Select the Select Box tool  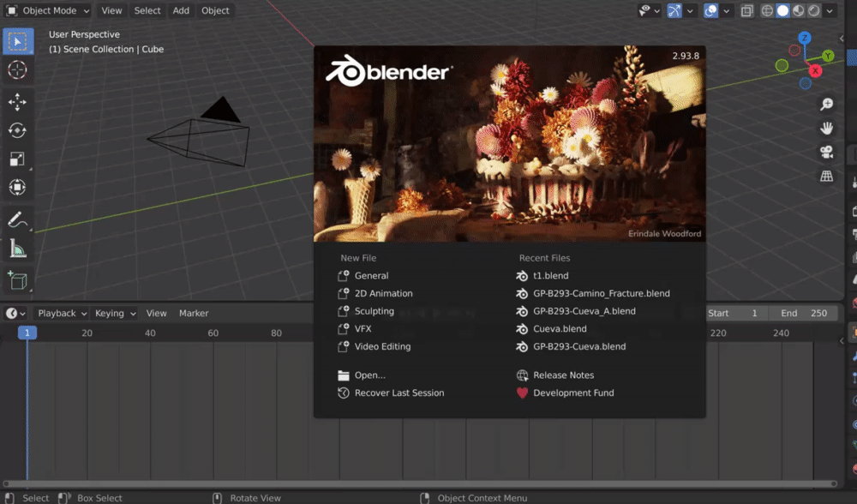pos(17,41)
